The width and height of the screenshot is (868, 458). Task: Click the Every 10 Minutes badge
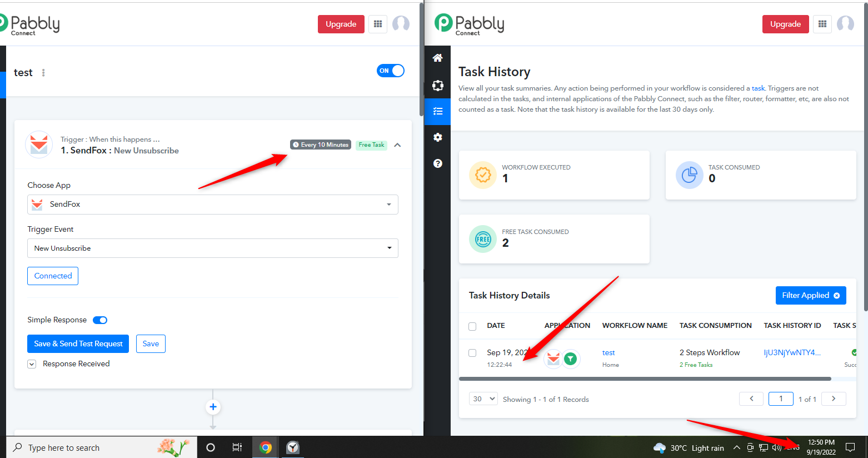(x=321, y=145)
